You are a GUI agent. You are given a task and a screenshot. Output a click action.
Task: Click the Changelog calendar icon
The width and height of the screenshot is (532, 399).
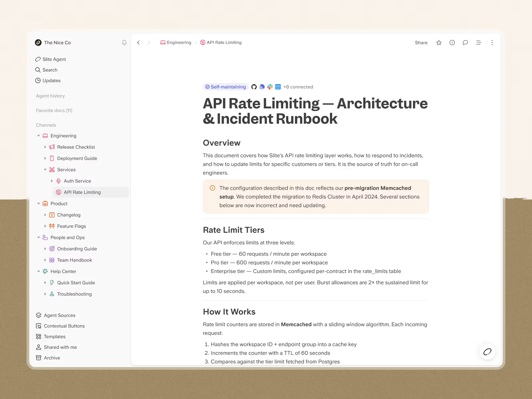(x=52, y=215)
